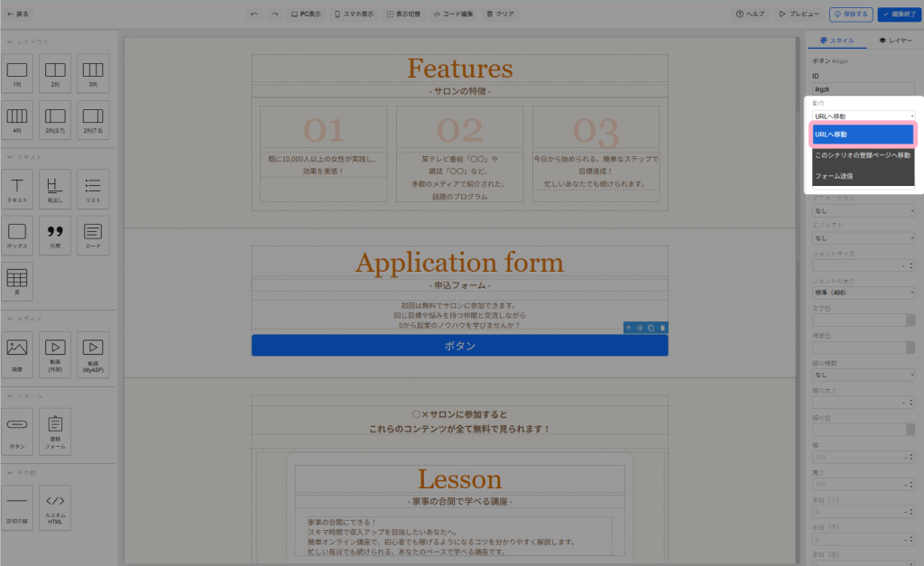924x566 pixels.
Task: Switch to the レイヤー tab
Action: pyautogui.click(x=894, y=42)
